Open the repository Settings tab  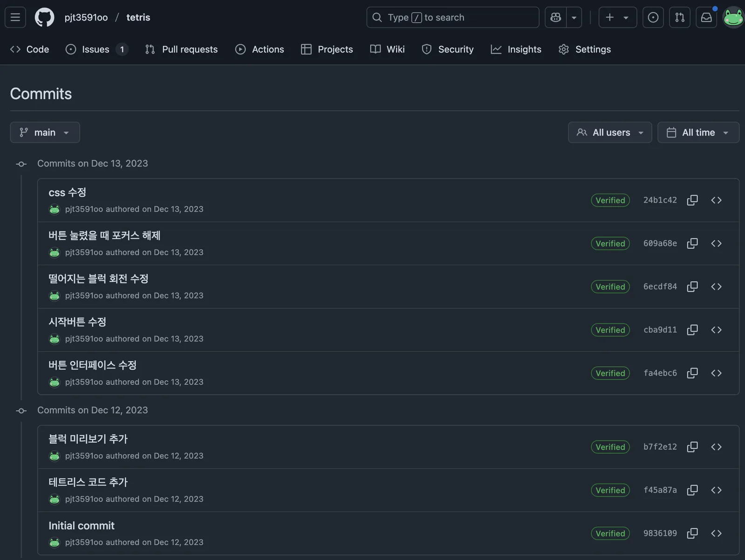coord(584,49)
